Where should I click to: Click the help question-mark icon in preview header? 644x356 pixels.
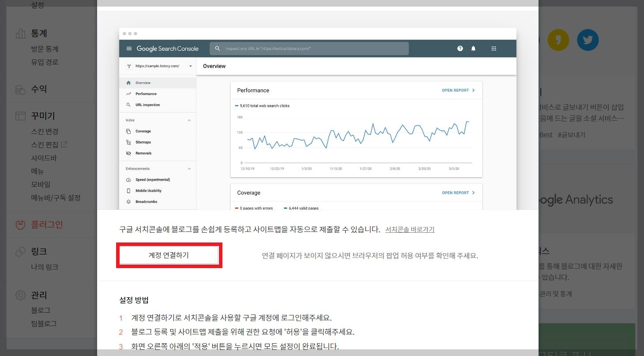click(460, 49)
